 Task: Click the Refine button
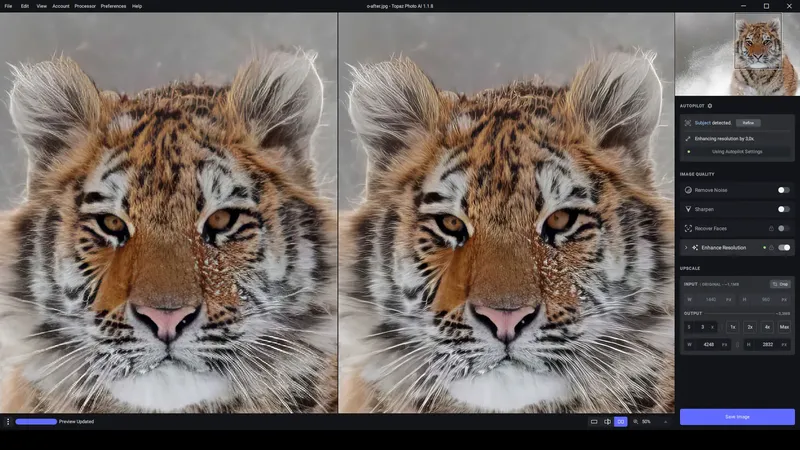point(748,123)
